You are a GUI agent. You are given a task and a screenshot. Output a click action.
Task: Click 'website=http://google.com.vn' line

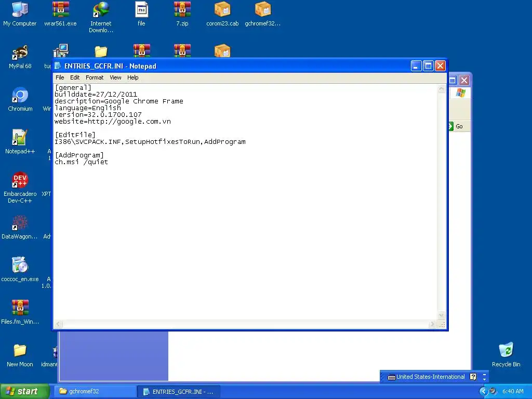tap(113, 122)
